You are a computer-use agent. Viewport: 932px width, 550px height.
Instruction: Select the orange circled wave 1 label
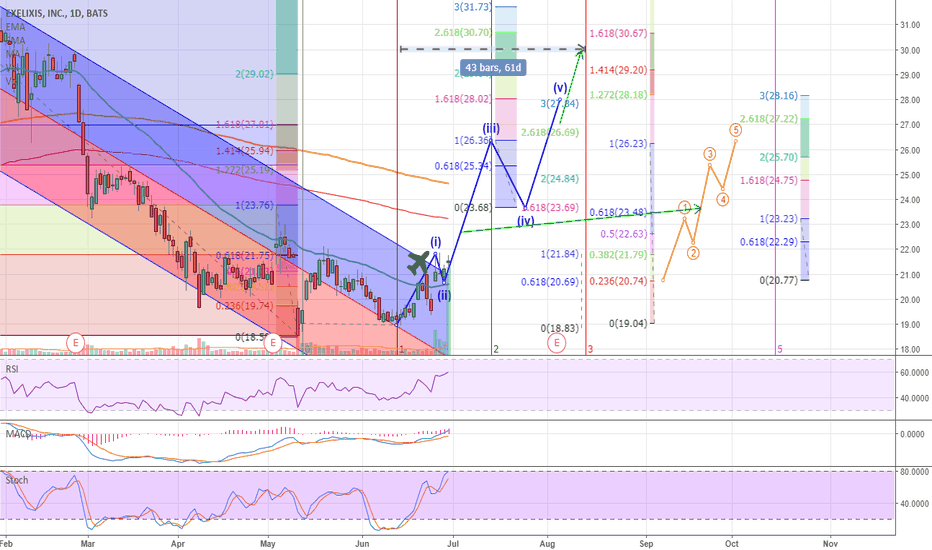coord(685,208)
